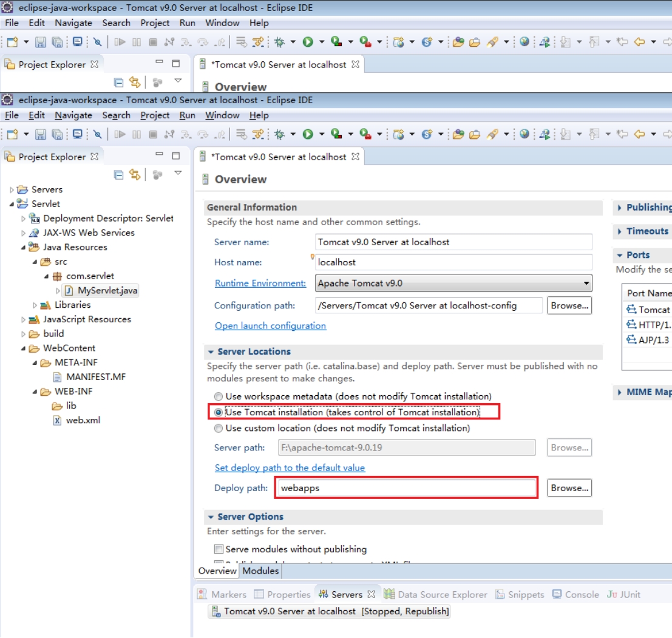Image resolution: width=672 pixels, height=638 pixels.
Task: Expand the JavaScript Resources tree node
Action: [x=23, y=320]
